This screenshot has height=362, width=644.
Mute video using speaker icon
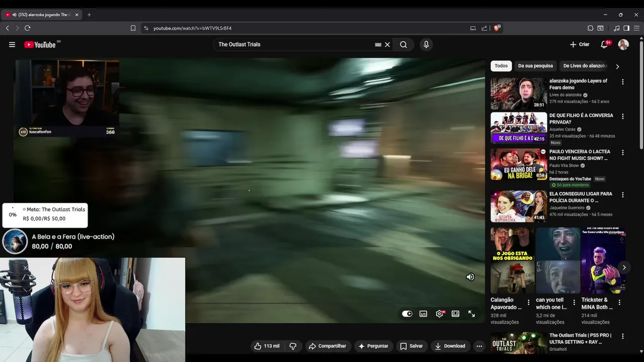click(470, 277)
